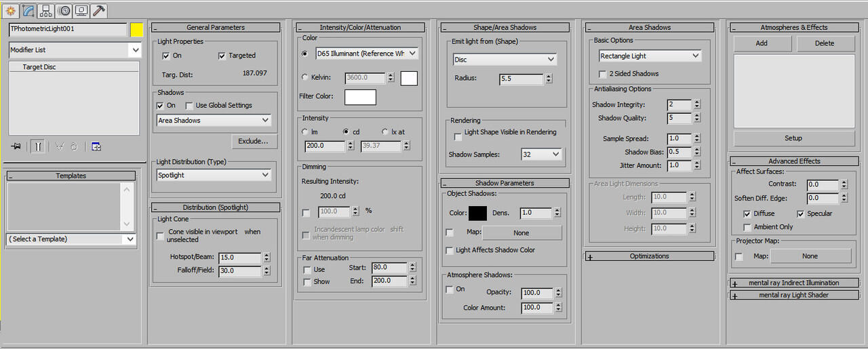Open the Rectangle Light dropdown
The height and width of the screenshot is (349, 868).
[x=650, y=56]
